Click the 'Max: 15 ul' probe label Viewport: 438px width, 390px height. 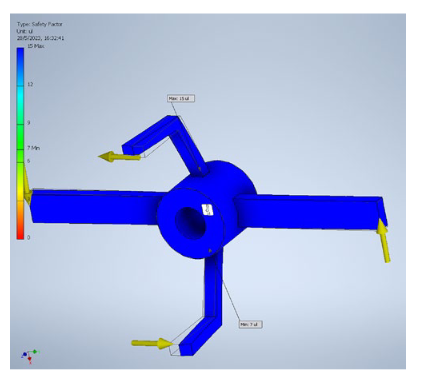181,98
